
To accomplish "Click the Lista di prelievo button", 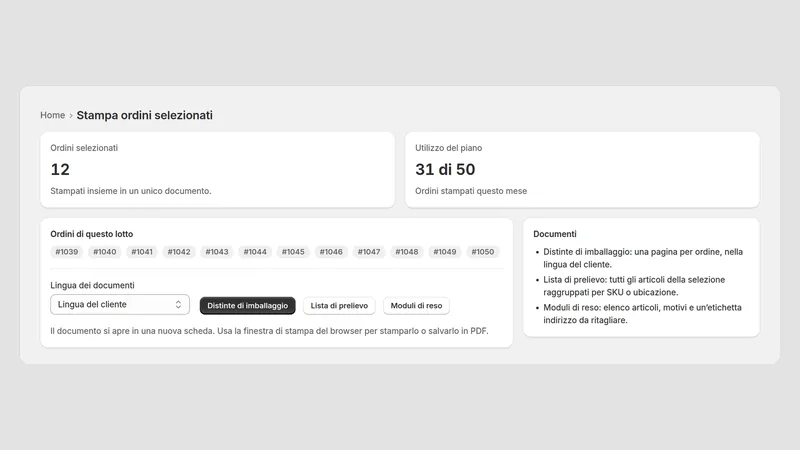I will pyautogui.click(x=339, y=306).
